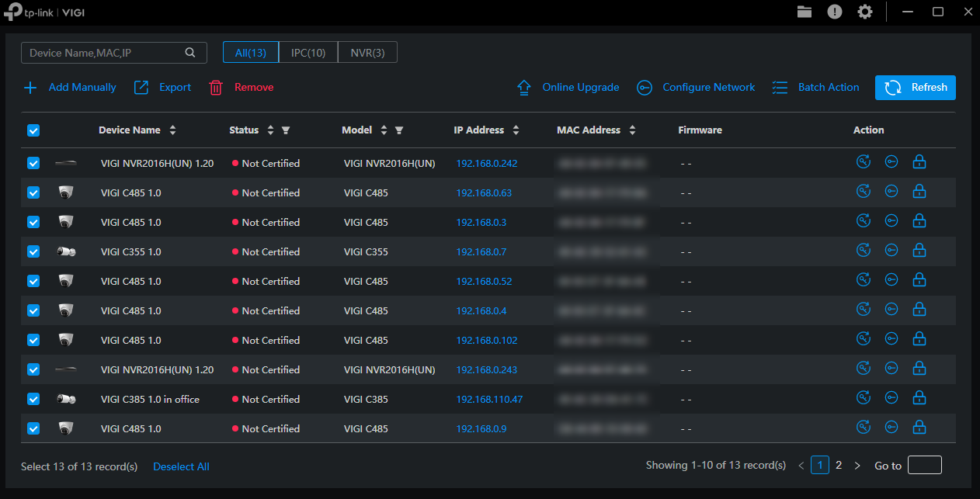Image resolution: width=980 pixels, height=499 pixels.
Task: Open the Model column filter
Action: tap(399, 130)
